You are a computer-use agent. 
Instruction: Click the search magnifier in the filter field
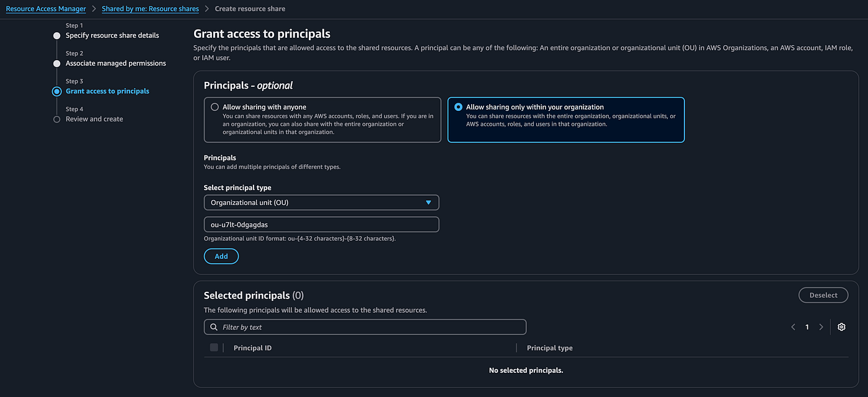click(x=213, y=326)
